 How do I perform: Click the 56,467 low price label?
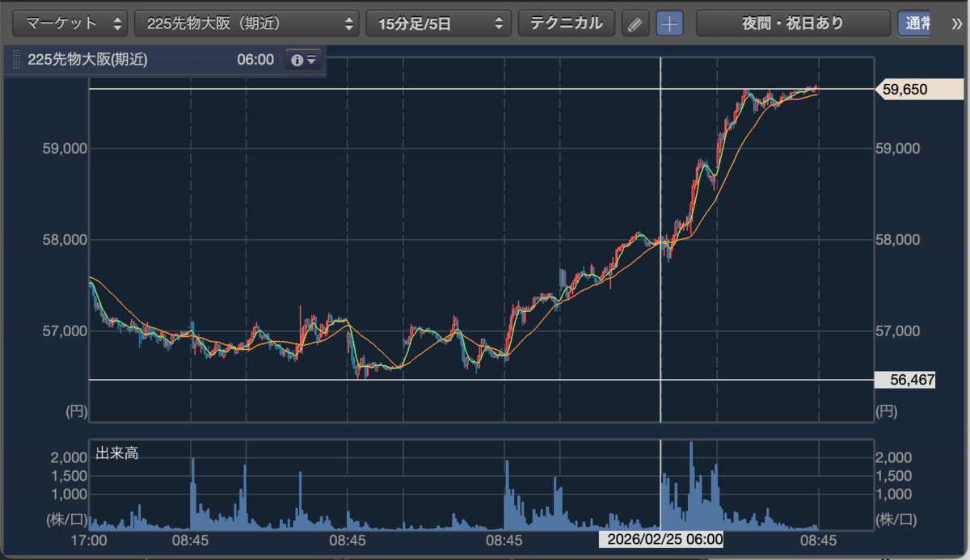(x=905, y=380)
